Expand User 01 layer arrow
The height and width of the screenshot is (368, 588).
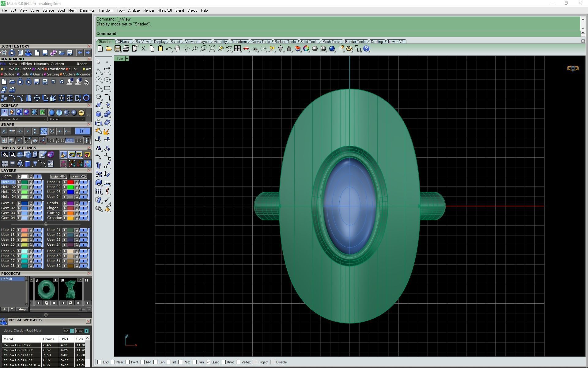65,182
